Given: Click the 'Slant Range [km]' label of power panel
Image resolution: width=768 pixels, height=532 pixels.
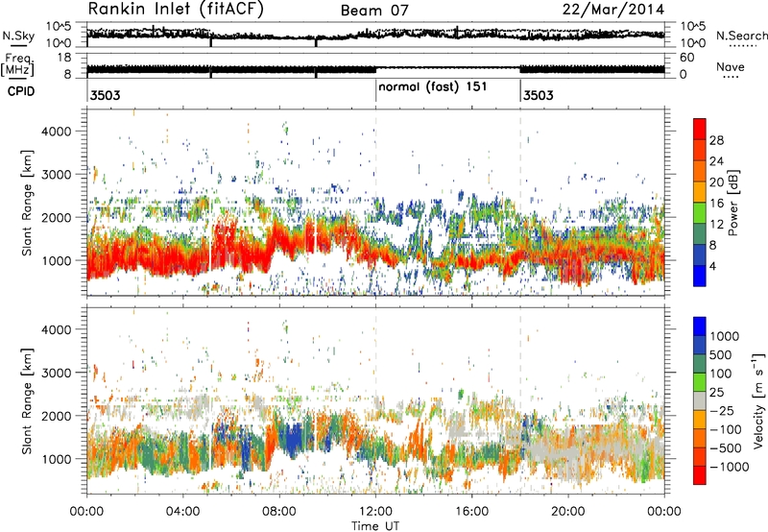Looking at the screenshot, I should (27, 203).
